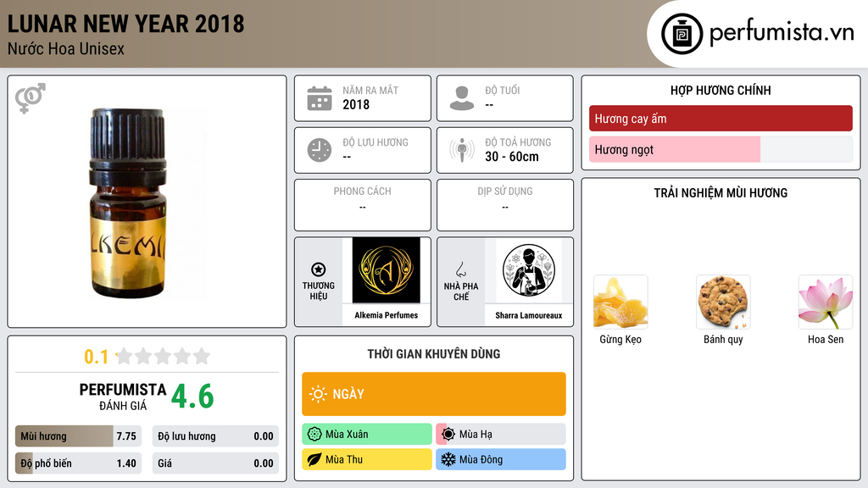
Task: Select the Mùa Đông season
Action: (x=501, y=460)
